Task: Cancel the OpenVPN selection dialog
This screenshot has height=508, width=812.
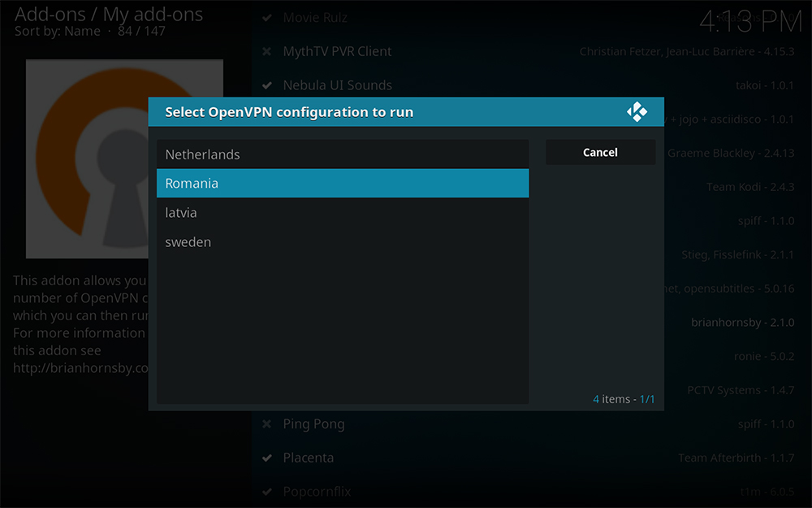Action: click(x=600, y=153)
